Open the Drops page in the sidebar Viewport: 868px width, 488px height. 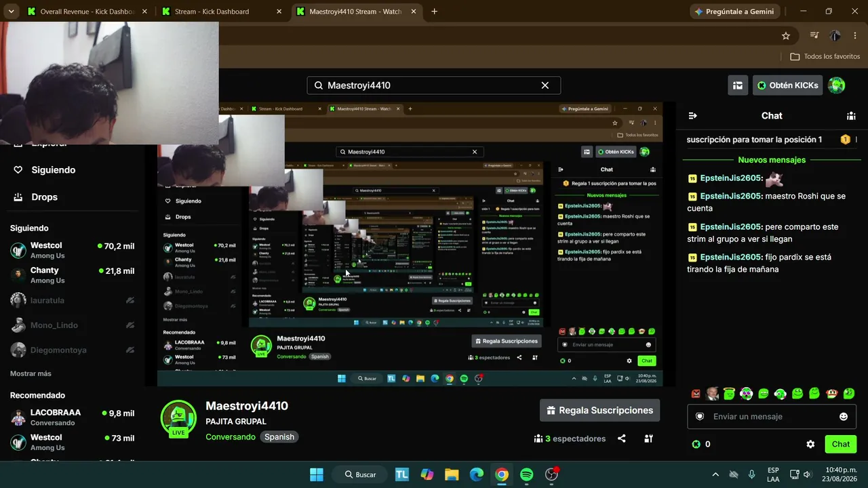point(36,197)
